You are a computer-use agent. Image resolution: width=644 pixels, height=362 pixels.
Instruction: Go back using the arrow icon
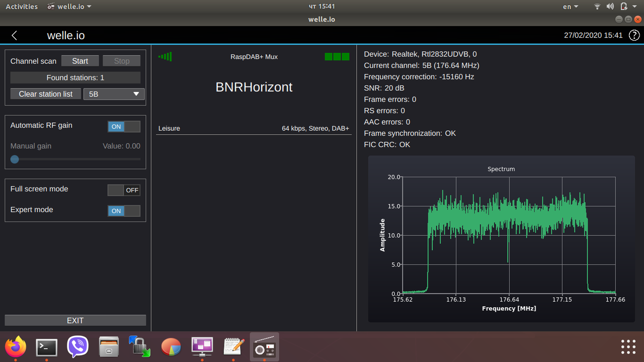click(14, 35)
